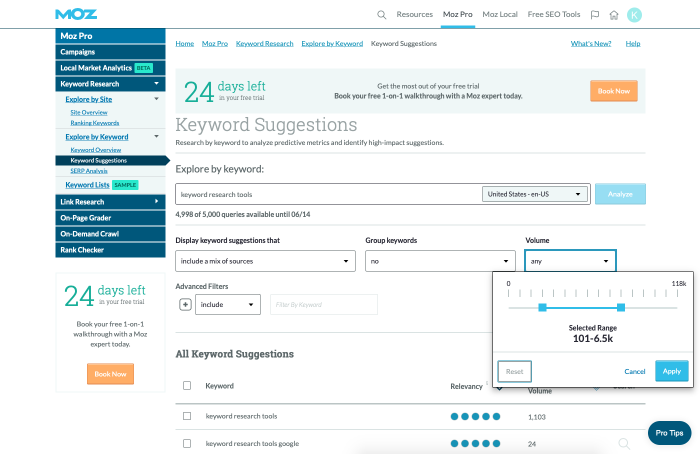The height and width of the screenshot is (454, 700).
Task: Open the search magnifier icon in header
Action: point(381,15)
